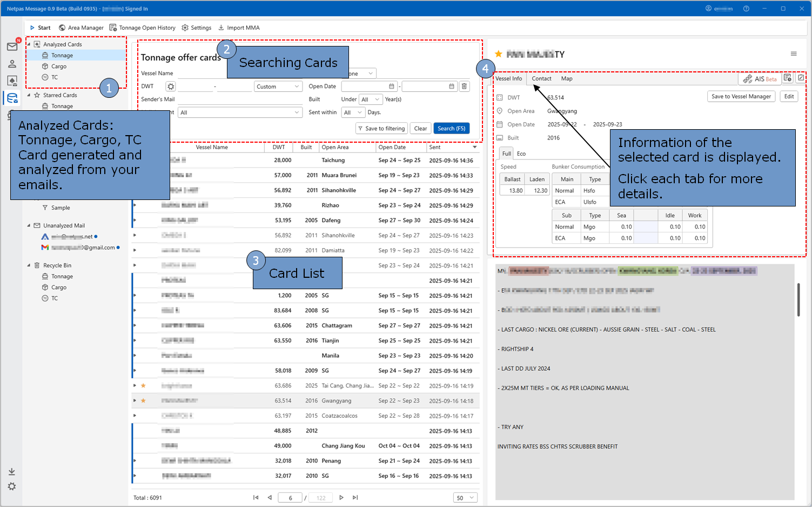Switch to the Contact tab
Viewport: 812px width, 507px height.
541,79
